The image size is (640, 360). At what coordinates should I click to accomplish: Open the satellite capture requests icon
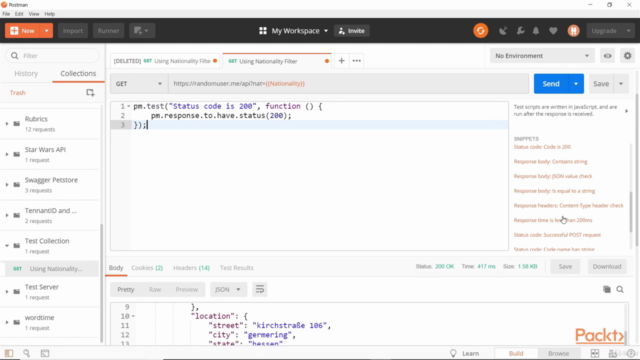[x=503, y=31]
